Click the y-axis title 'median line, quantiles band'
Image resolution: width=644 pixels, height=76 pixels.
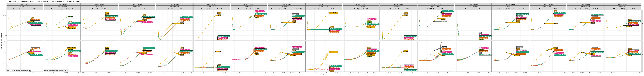[2, 41]
